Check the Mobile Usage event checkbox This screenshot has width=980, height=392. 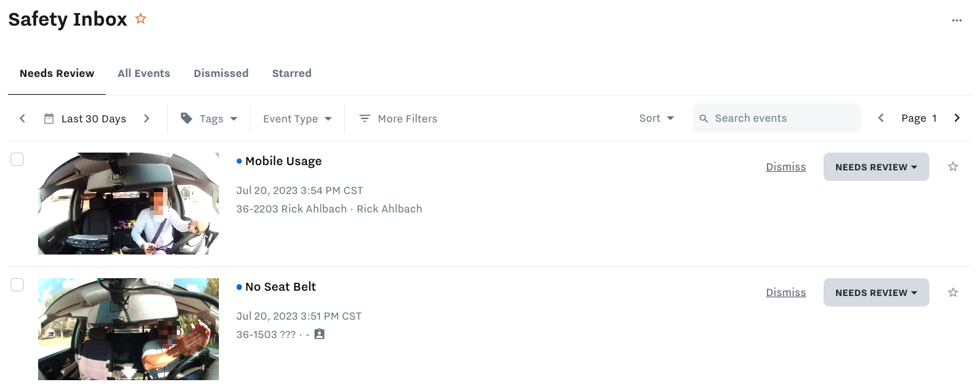(x=17, y=159)
